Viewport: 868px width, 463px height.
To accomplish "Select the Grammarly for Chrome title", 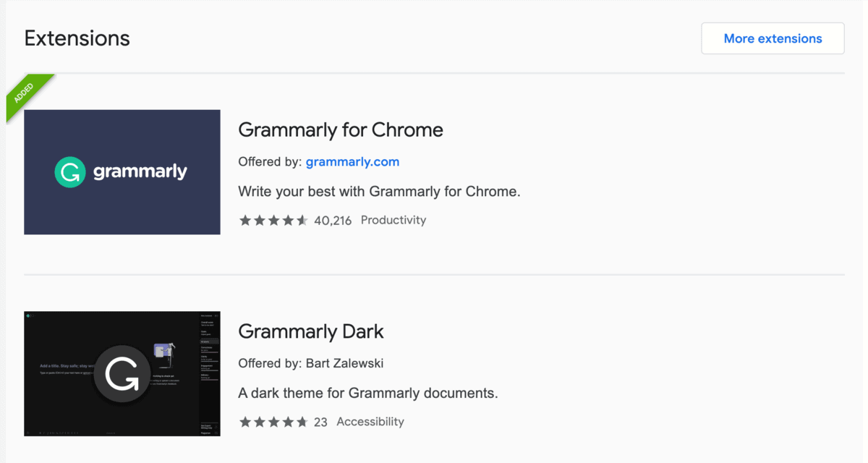I will pos(340,130).
